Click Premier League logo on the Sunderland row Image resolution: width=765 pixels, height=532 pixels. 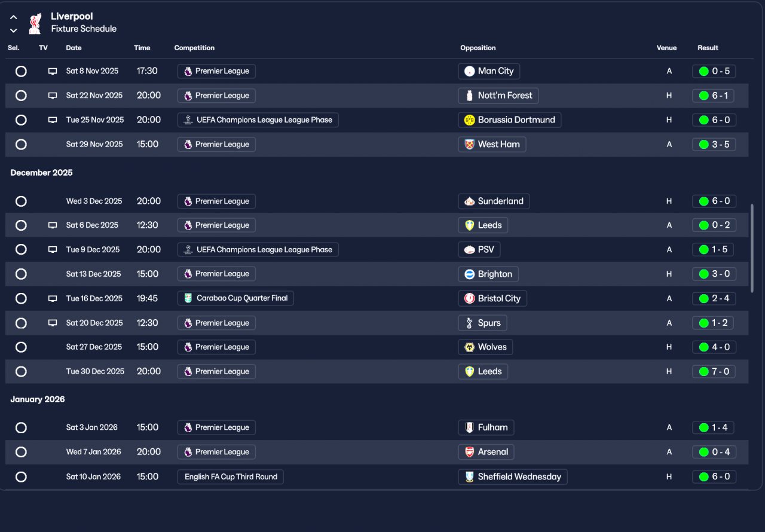188,201
